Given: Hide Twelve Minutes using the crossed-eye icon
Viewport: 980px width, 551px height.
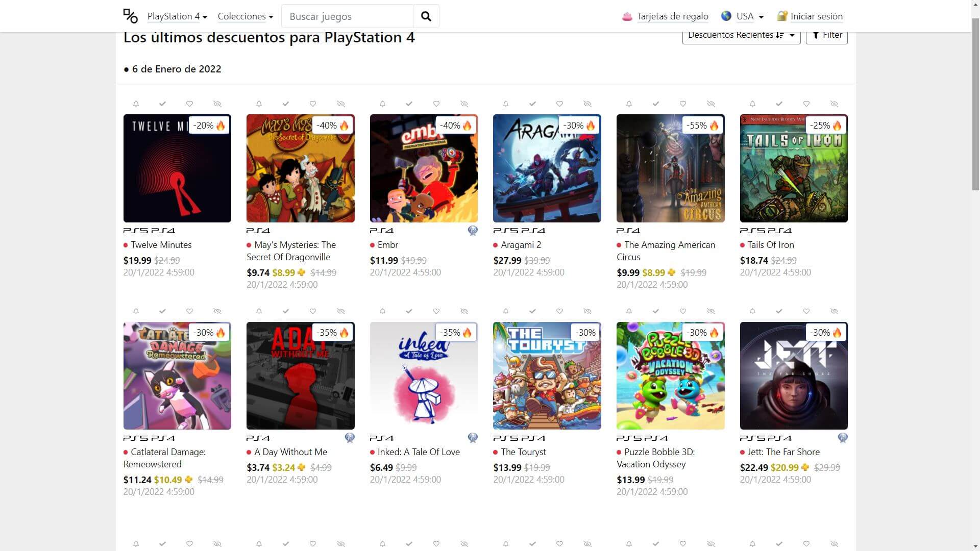Looking at the screenshot, I should tap(217, 104).
